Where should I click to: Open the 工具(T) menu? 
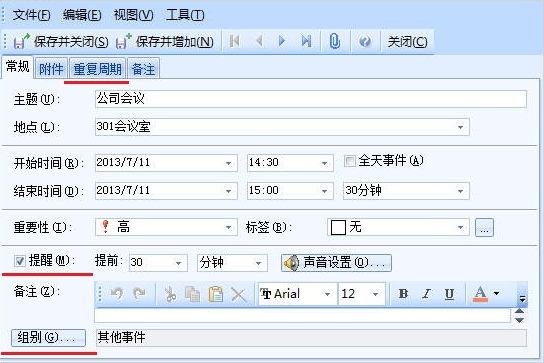coord(185,15)
